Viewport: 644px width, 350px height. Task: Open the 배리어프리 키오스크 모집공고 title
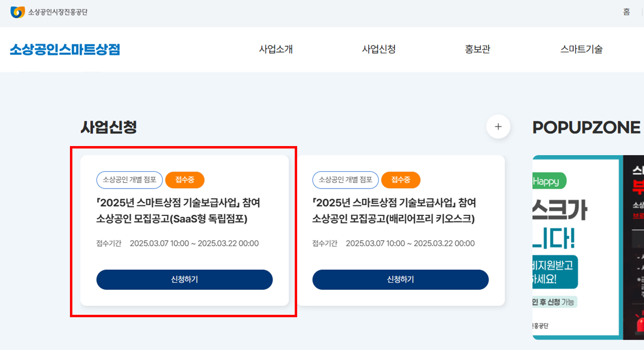[394, 211]
